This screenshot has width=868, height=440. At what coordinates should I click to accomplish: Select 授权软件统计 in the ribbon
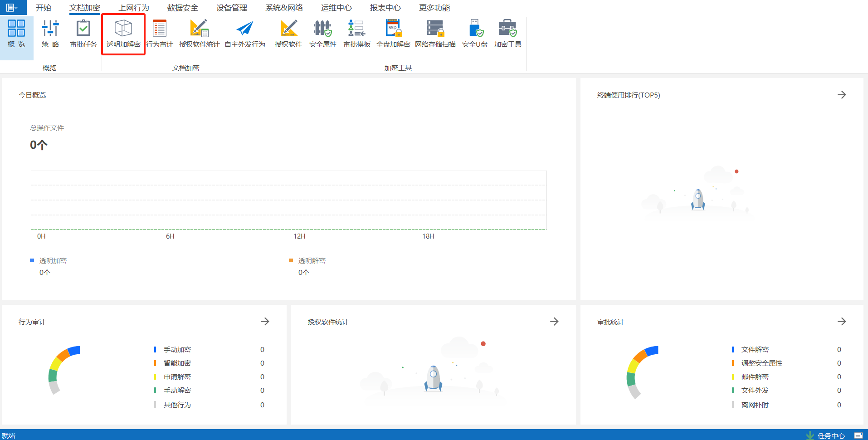point(199,34)
